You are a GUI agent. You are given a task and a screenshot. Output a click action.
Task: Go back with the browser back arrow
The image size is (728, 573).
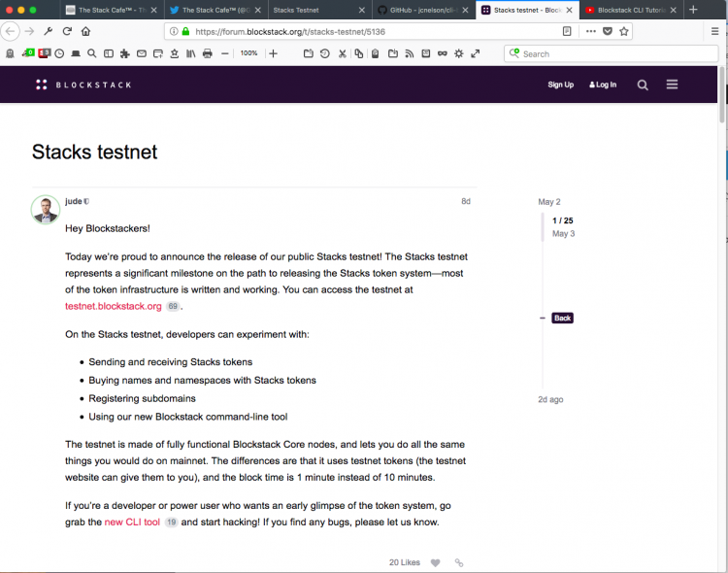pyautogui.click(x=11, y=32)
